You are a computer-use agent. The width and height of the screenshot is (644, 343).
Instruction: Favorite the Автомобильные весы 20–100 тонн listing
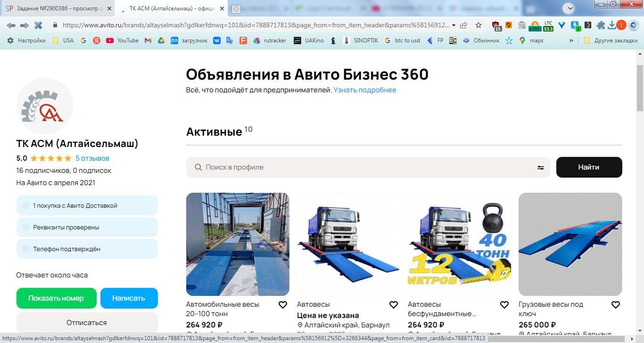tap(283, 305)
